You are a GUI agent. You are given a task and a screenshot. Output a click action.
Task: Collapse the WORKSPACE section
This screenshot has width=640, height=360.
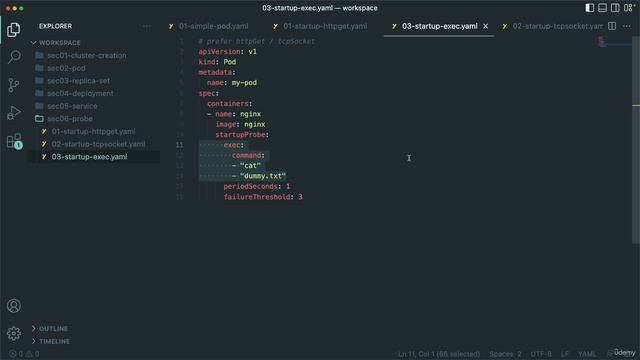[x=60, y=43]
